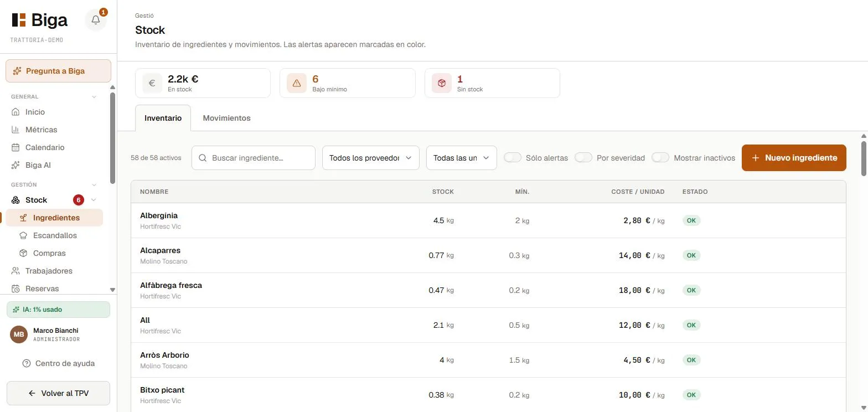
Task: Click the warning triangle on Bajo mínimo card
Action: (x=297, y=83)
